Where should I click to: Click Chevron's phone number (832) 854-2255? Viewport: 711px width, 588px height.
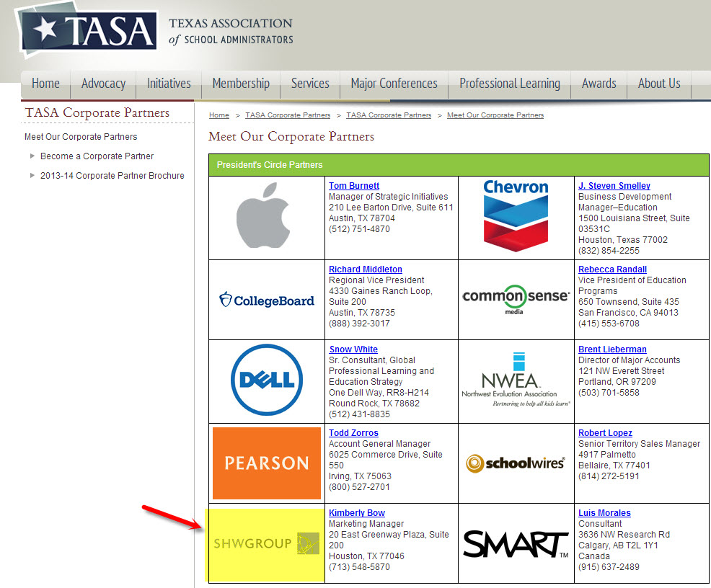click(609, 251)
